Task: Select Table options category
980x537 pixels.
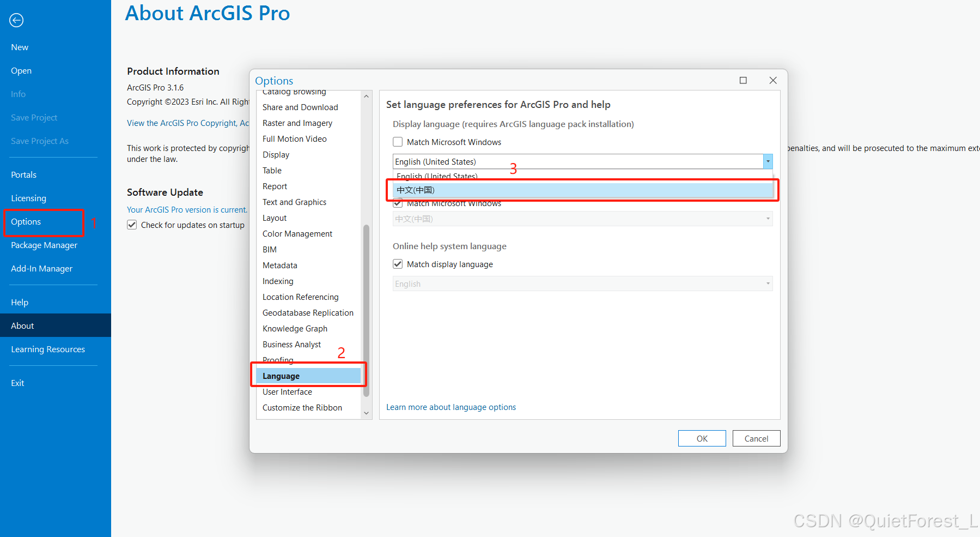Action: click(x=272, y=171)
